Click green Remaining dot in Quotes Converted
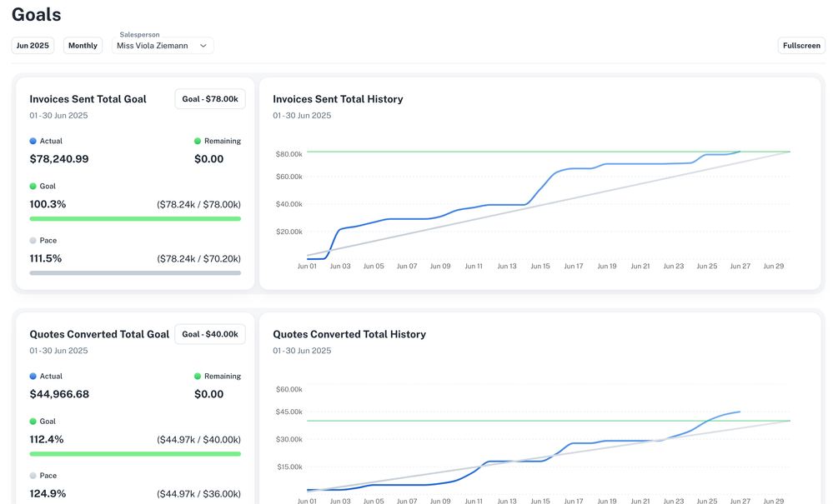This screenshot has height=504, width=833. pyautogui.click(x=198, y=377)
